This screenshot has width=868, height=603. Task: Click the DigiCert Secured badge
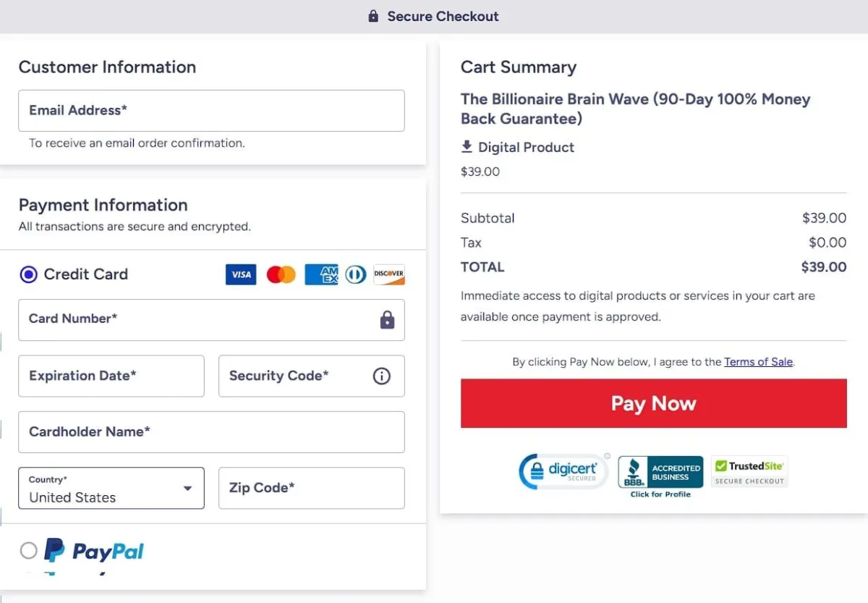pos(564,471)
